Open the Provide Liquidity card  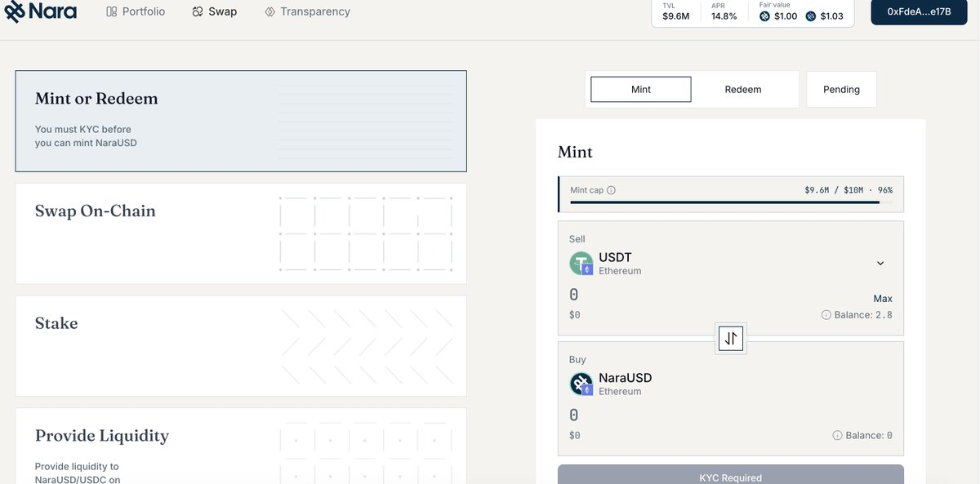241,446
